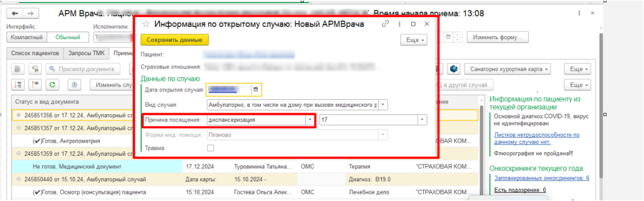The image size is (644, 201).
Task: Click the clock history icon
Action: (74, 85)
